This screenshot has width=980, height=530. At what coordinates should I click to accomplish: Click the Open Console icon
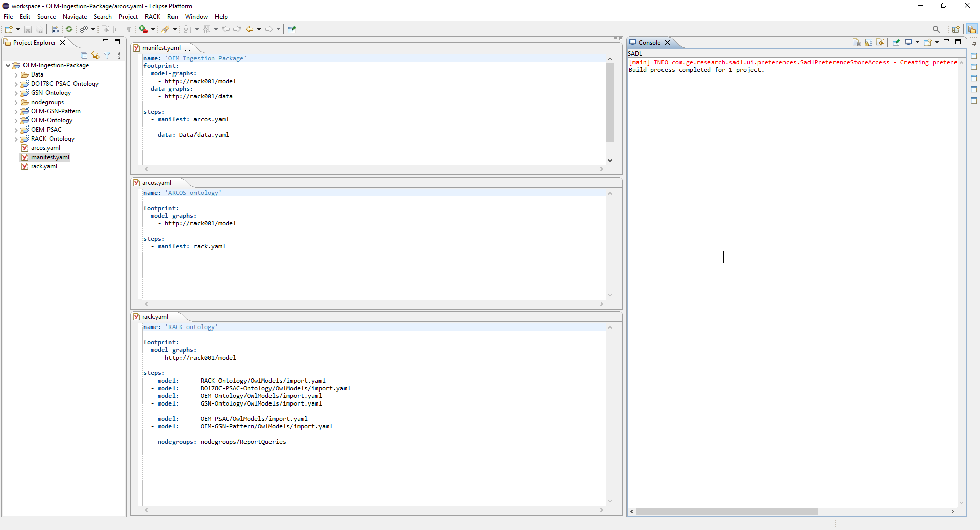927,42
